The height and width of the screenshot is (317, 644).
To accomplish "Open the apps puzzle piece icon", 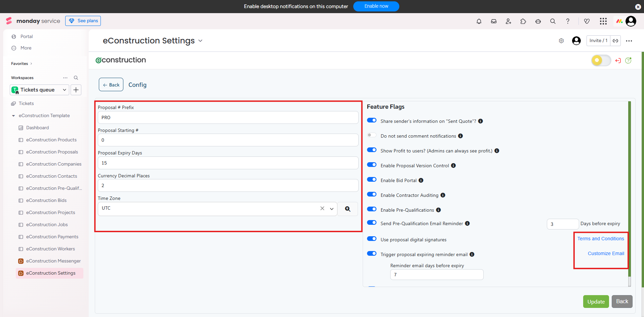I will click(523, 21).
